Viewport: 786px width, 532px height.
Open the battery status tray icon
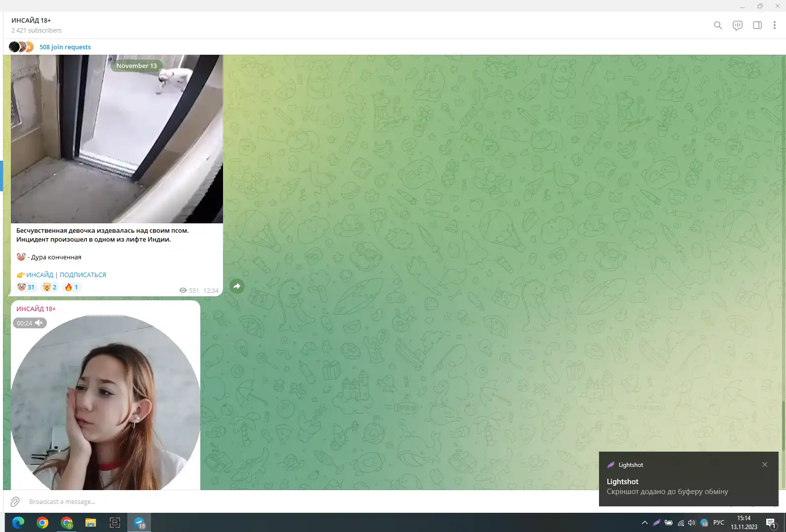[669, 523]
